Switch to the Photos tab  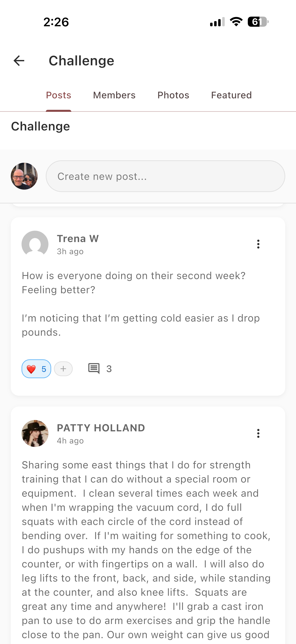[x=173, y=95]
